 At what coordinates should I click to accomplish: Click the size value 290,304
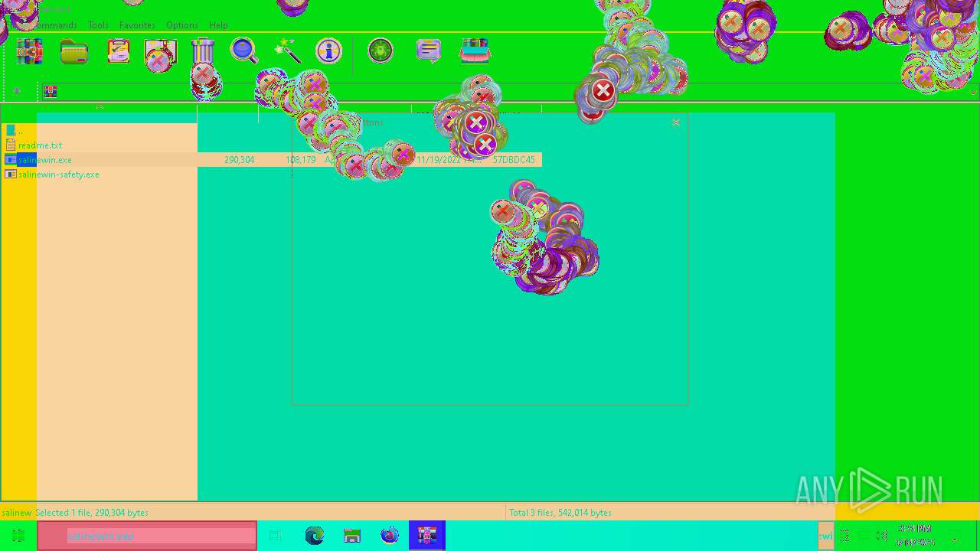pyautogui.click(x=239, y=160)
